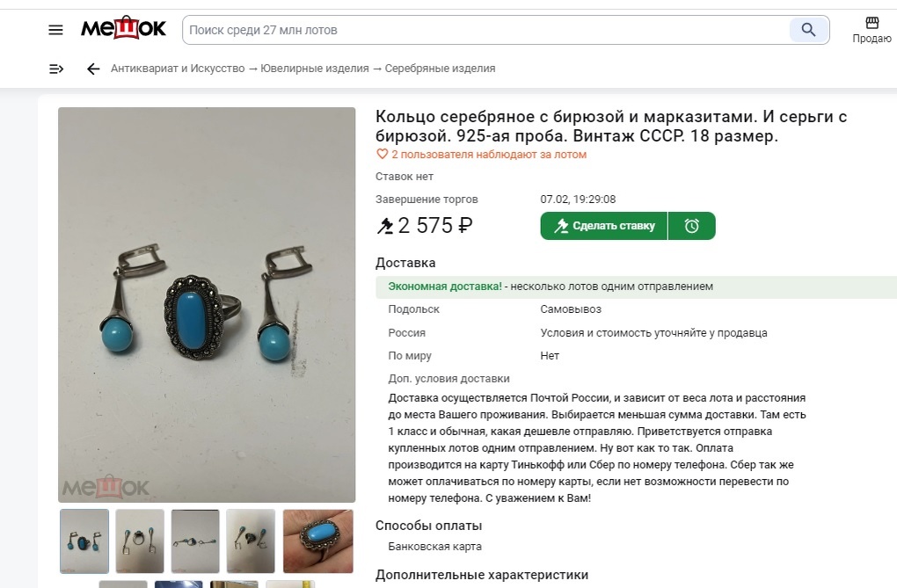This screenshot has height=588, width=897.
Task: Open Серебряные изделия breadcrumb
Action: [440, 69]
